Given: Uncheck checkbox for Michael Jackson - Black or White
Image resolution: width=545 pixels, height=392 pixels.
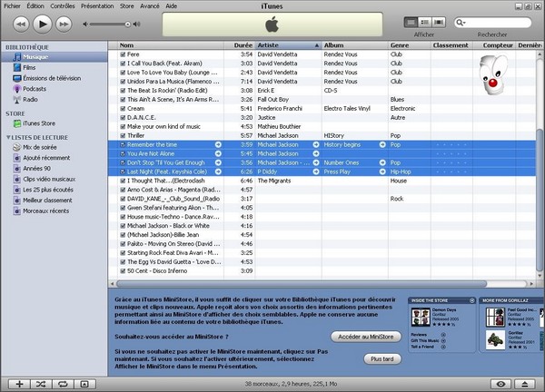Looking at the screenshot, I should (123, 226).
